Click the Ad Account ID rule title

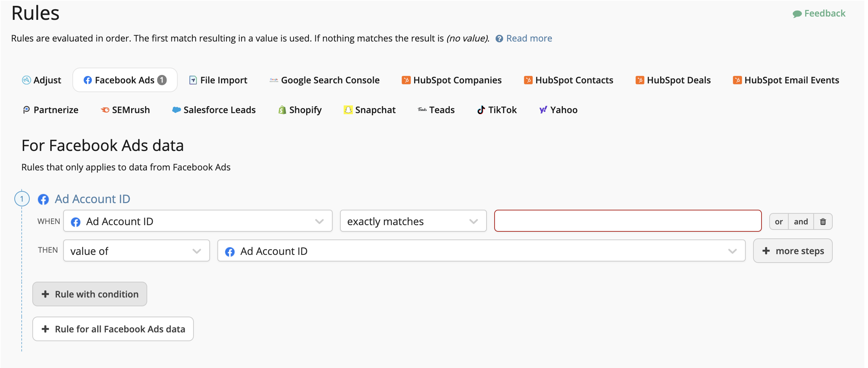93,199
